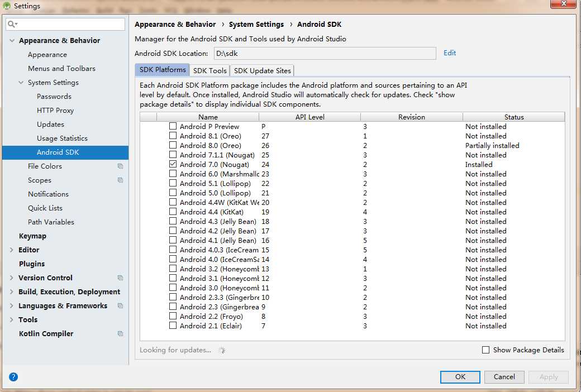
Task: Switch to the SDK Platforms tab
Action: (163, 70)
